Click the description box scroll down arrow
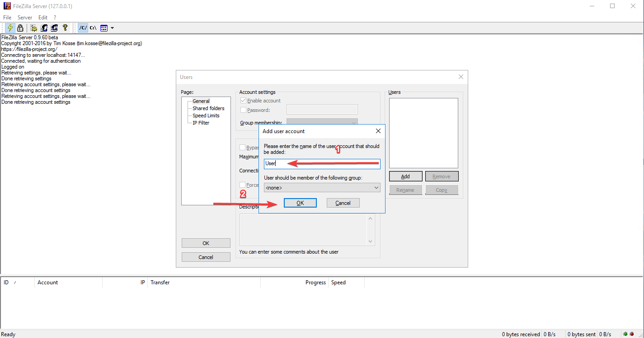The width and height of the screenshot is (644, 338). click(371, 241)
